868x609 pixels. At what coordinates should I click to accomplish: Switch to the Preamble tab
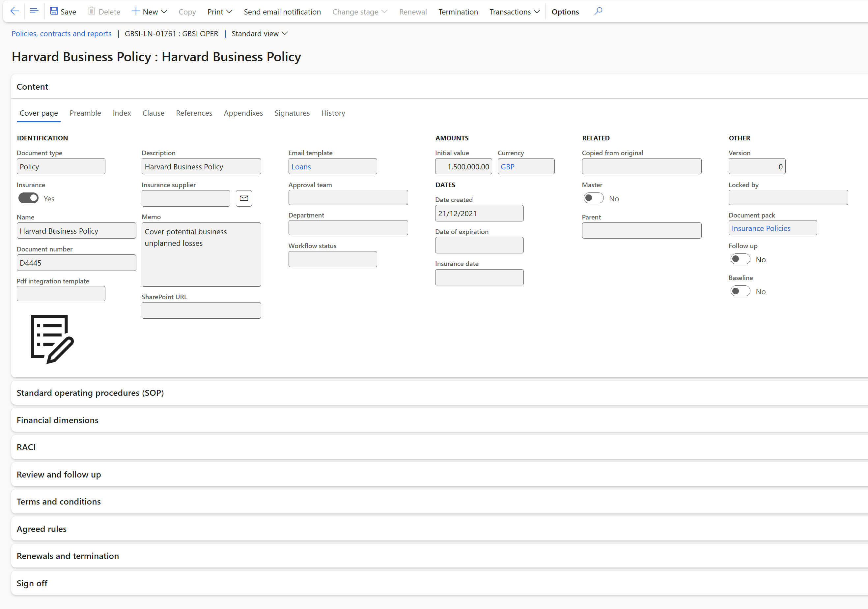tap(85, 113)
